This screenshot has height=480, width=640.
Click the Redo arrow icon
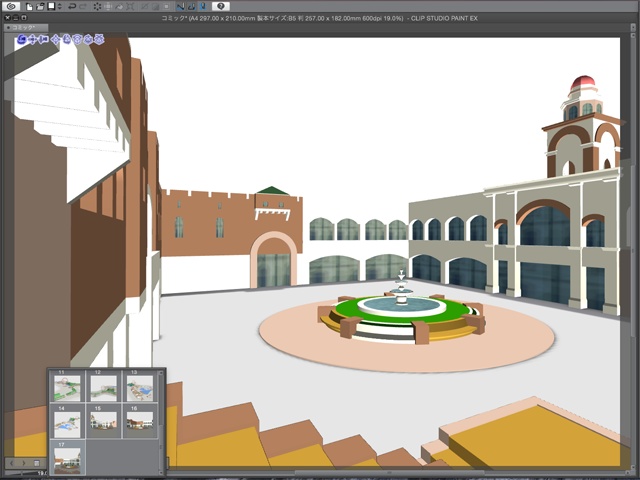[x=83, y=6]
